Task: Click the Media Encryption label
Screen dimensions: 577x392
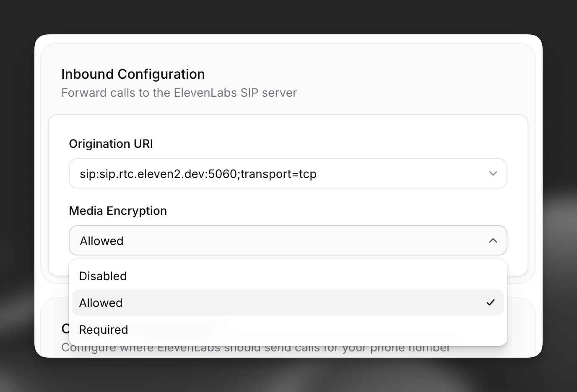Action: coord(118,211)
